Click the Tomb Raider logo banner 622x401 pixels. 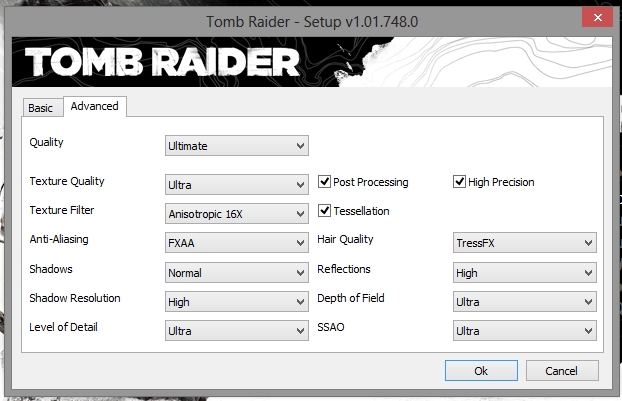pyautogui.click(x=312, y=62)
